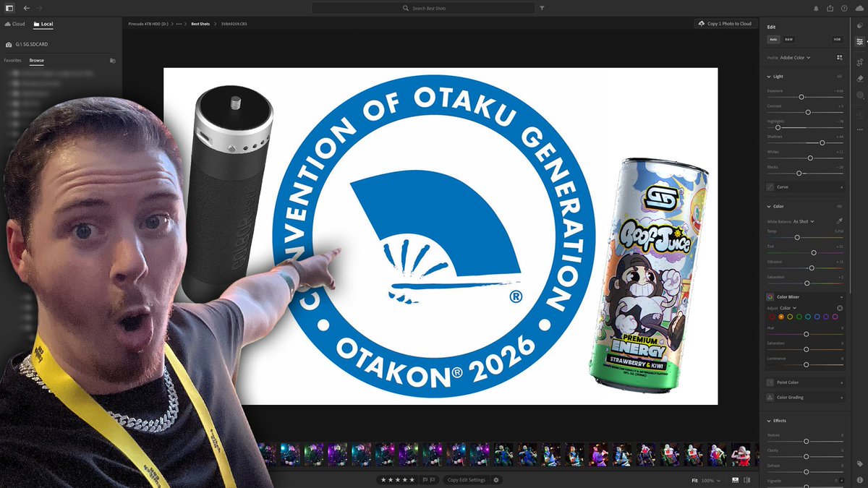Open the Info panel icon
Image resolution: width=868 pixels, height=488 pixels.
[859, 479]
